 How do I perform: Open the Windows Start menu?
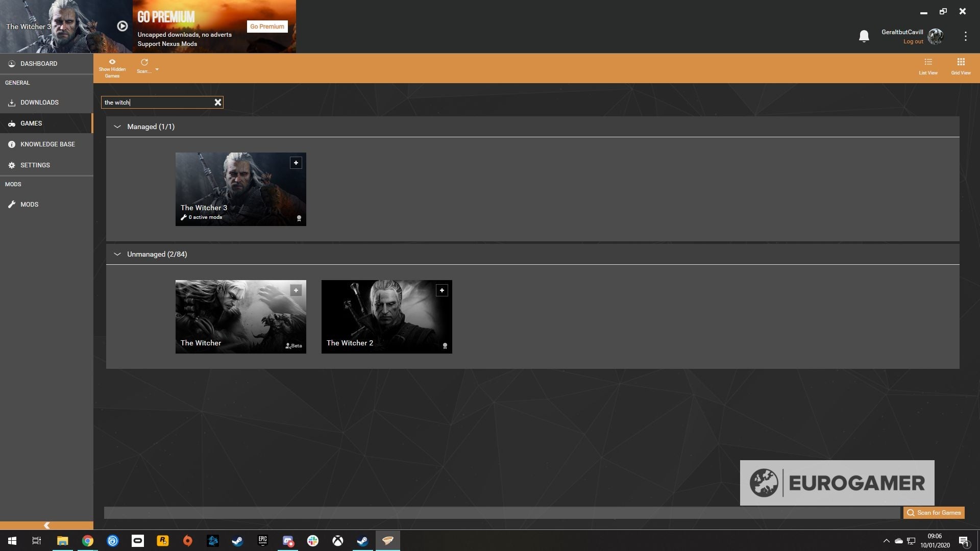[12, 541]
